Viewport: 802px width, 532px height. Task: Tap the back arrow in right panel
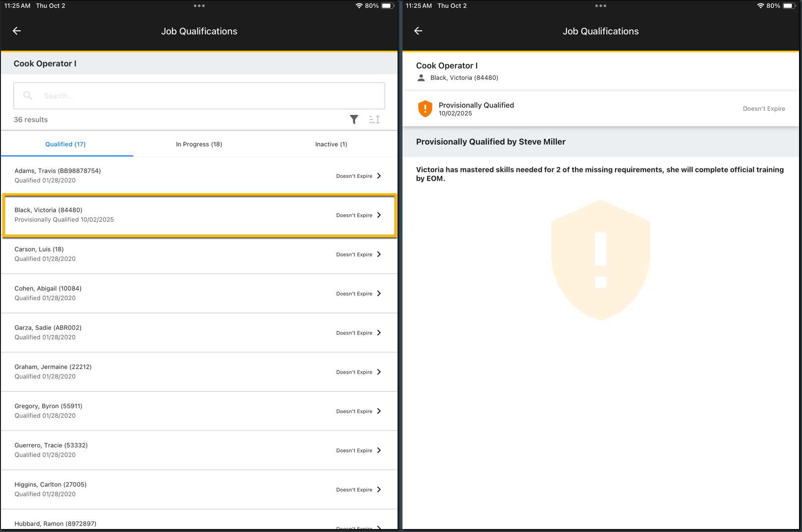pos(418,31)
